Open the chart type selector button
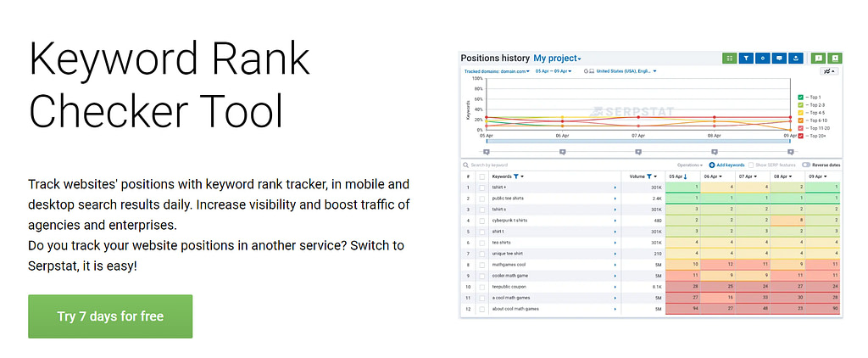This screenshot has height=358, width=868. 829,71
